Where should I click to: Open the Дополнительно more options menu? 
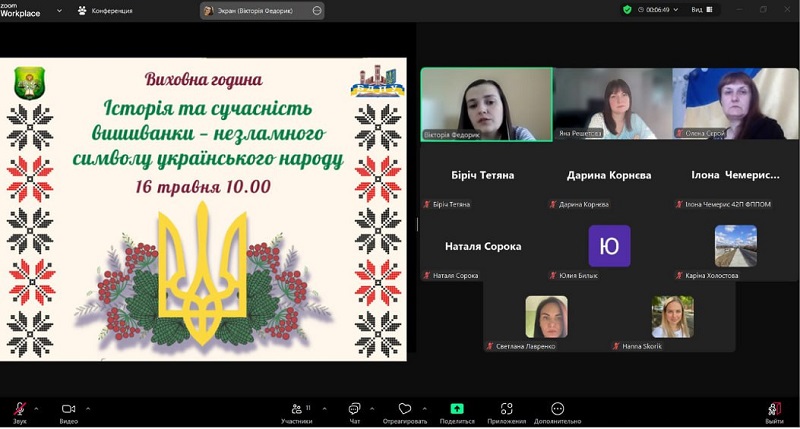(x=557, y=411)
